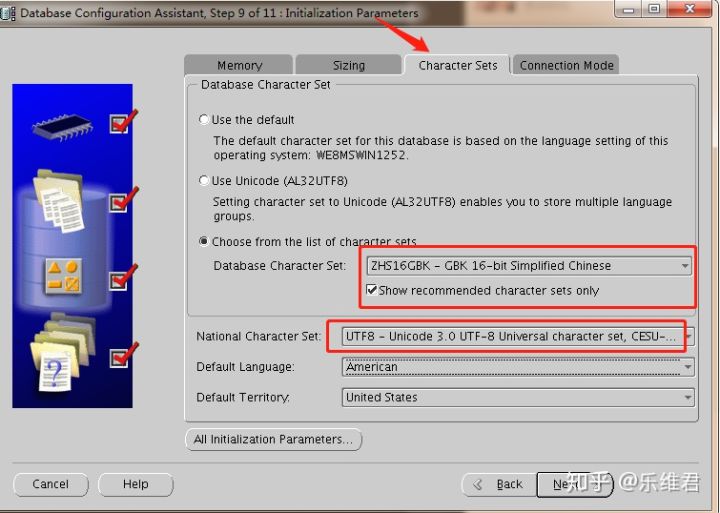Go Back to the previous step
This screenshot has width=720, height=513.
pyautogui.click(x=499, y=485)
